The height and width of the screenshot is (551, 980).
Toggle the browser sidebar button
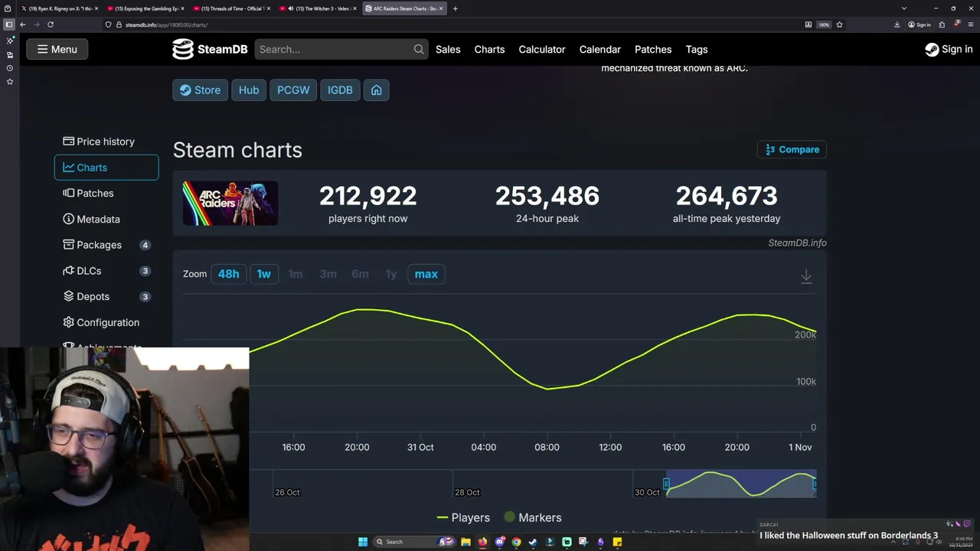click(x=9, y=24)
